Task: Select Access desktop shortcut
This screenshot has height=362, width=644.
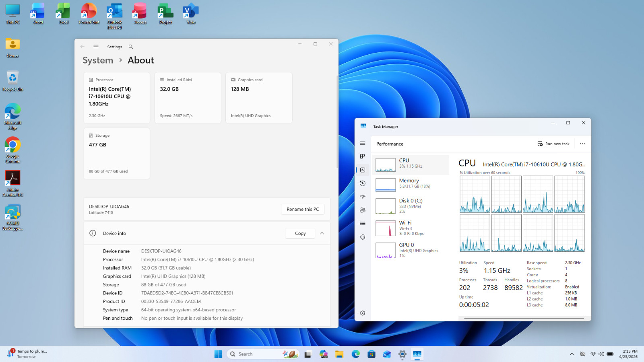Action: coord(140,14)
